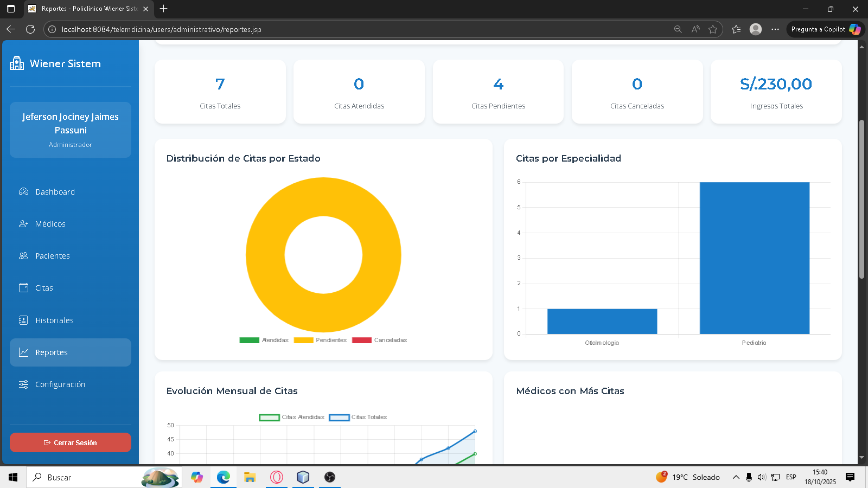Click Pregunta a Copilot button
The image size is (868, 488).
click(826, 29)
